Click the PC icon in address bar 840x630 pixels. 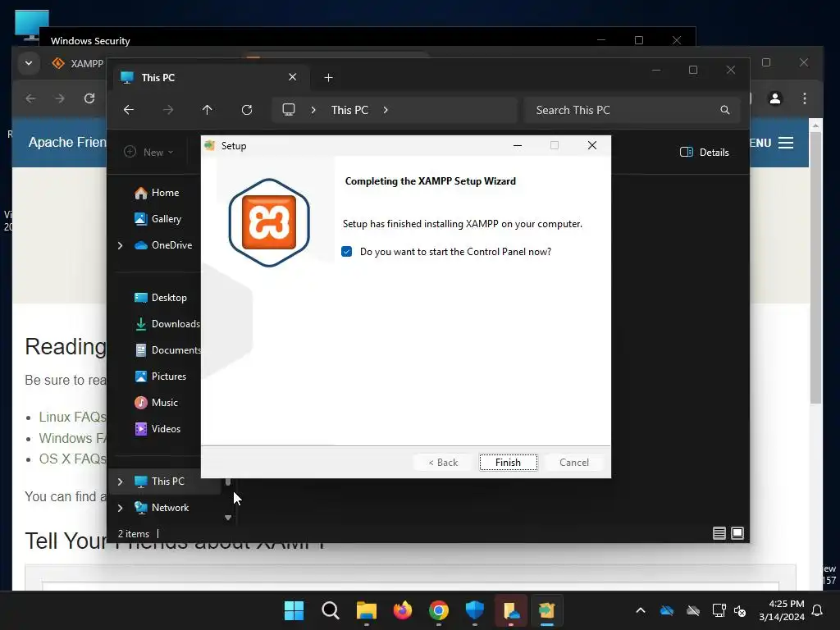click(x=289, y=110)
